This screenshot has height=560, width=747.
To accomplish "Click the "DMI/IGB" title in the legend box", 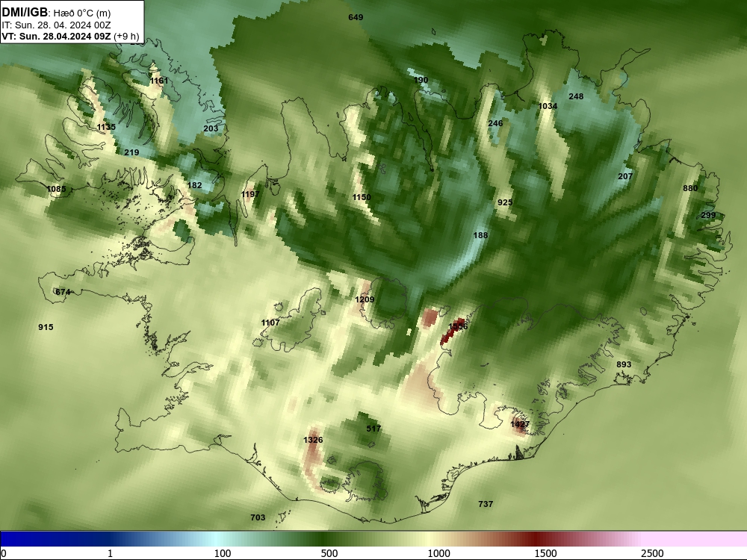I will [x=25, y=13].
